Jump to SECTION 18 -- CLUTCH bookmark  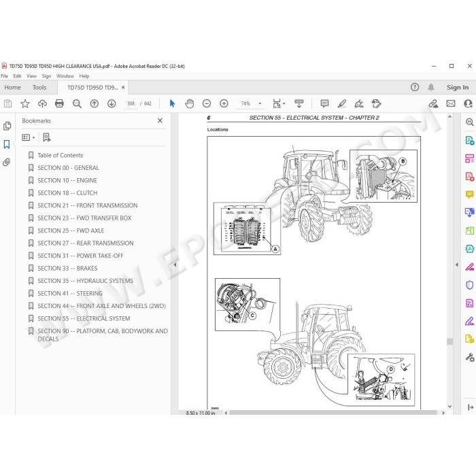tap(67, 193)
